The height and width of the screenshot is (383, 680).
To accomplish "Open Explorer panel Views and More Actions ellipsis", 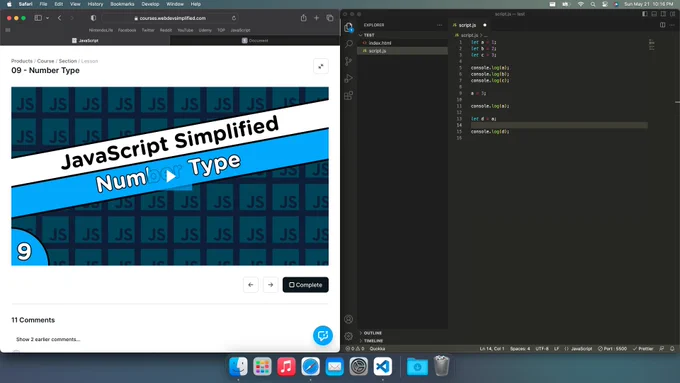I will (x=439, y=25).
